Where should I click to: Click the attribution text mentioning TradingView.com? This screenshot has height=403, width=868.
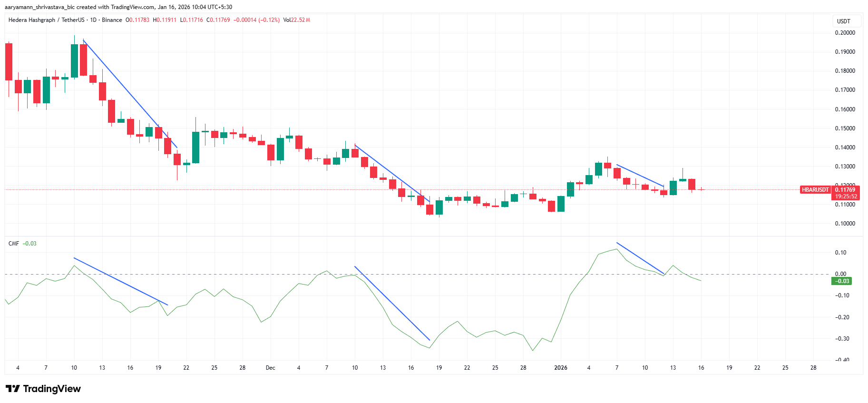(x=118, y=7)
